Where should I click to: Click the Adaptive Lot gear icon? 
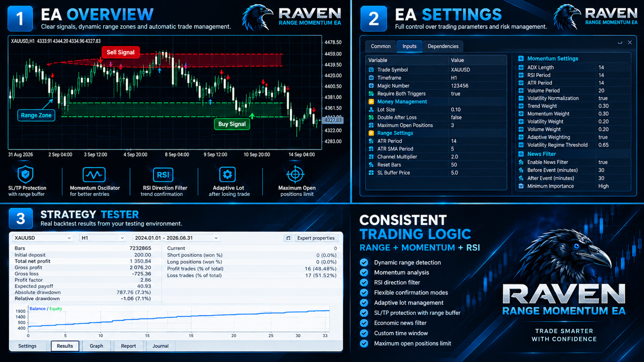coord(227,175)
